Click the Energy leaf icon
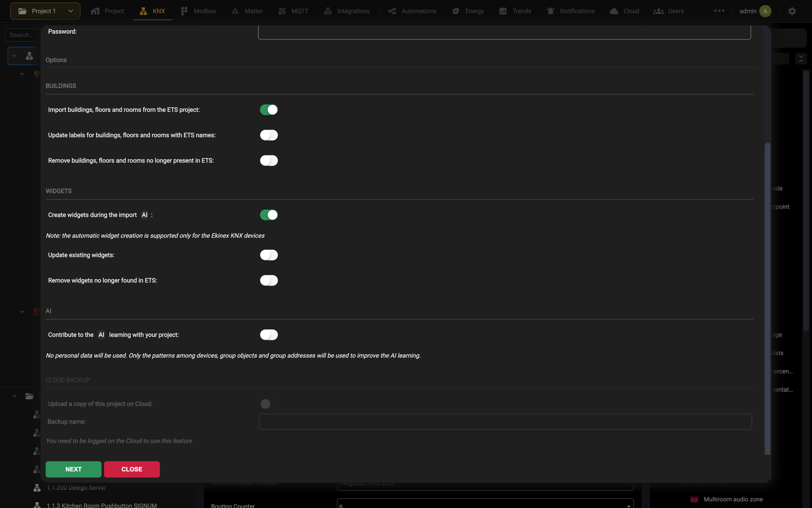 456,11
